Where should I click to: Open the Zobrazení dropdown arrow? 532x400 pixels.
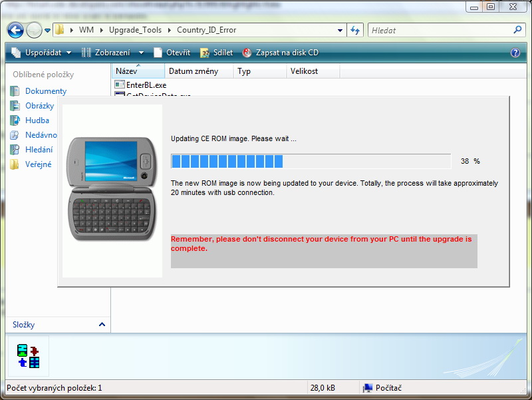tap(141, 53)
